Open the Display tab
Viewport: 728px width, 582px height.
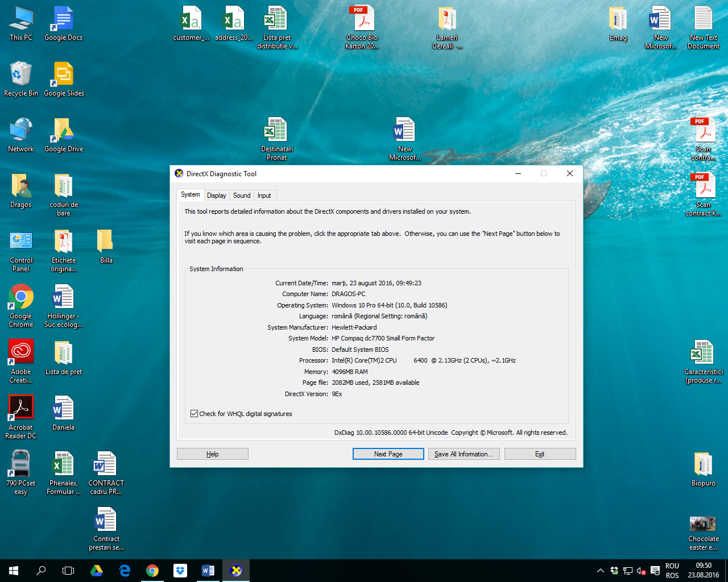[216, 196]
